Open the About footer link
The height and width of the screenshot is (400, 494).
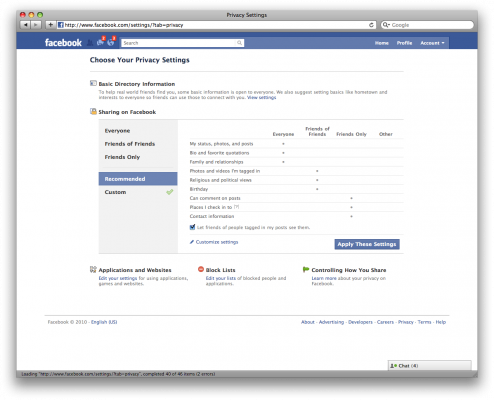tap(308, 322)
